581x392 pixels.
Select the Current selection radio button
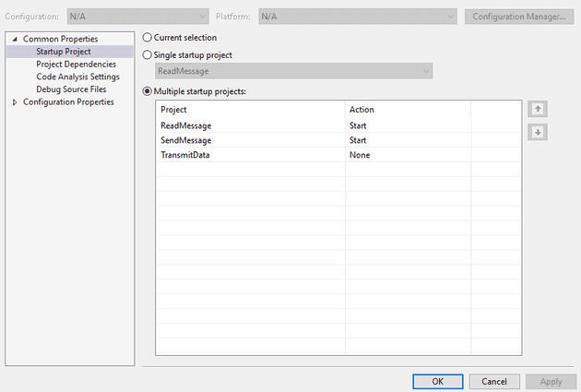148,38
